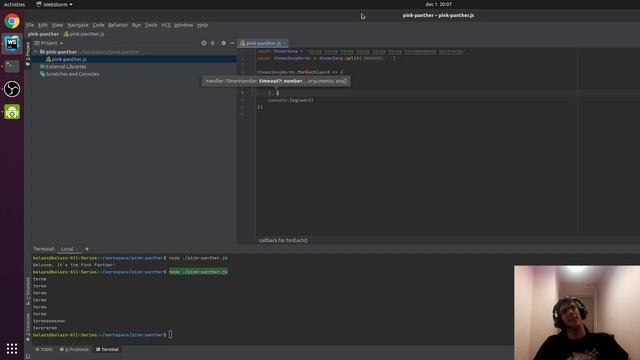Open the Terminal app from the dock

point(12,66)
